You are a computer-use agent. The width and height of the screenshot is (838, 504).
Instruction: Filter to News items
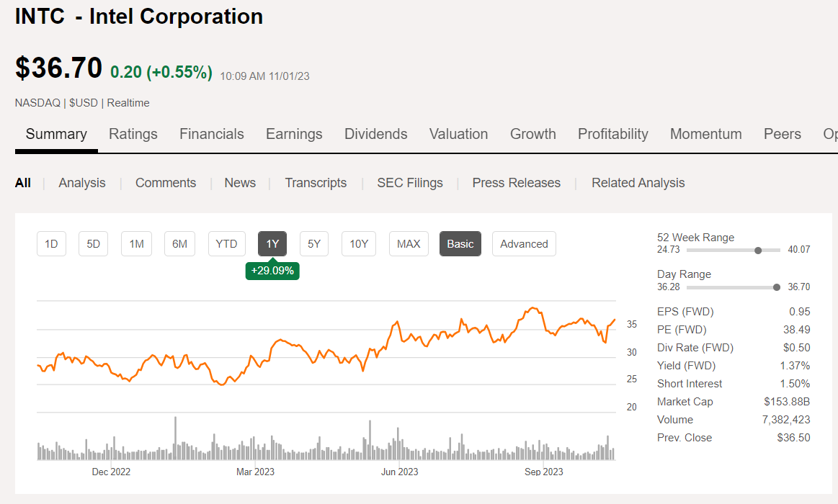coord(240,183)
